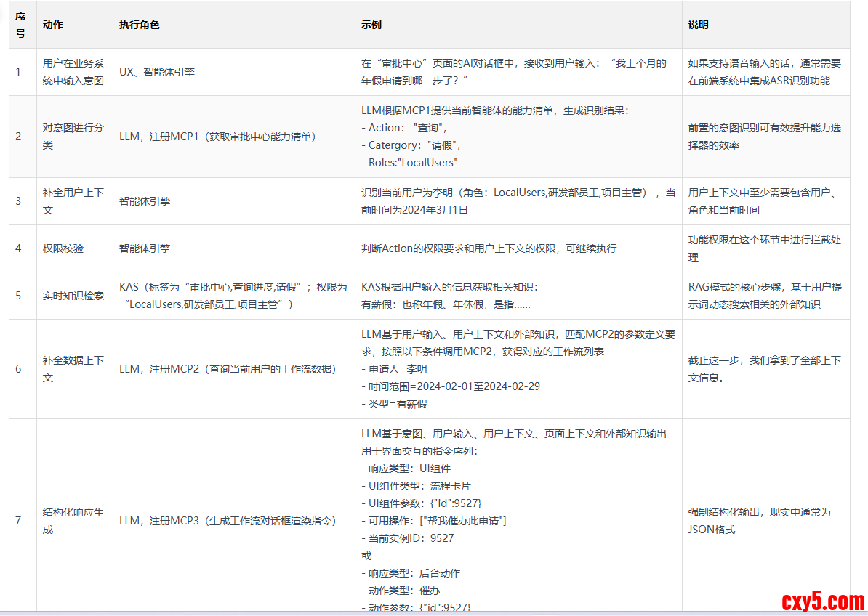Select the 补全数据上下文 action cell

(x=73, y=368)
